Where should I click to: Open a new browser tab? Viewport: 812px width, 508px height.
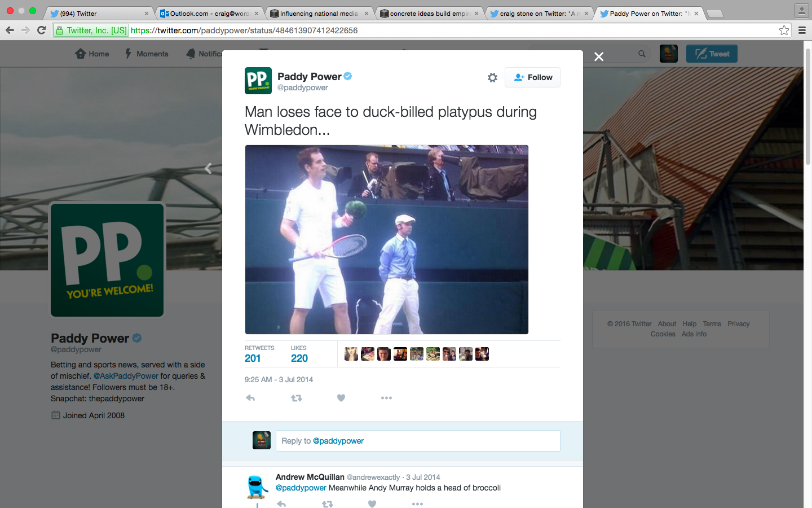point(714,14)
